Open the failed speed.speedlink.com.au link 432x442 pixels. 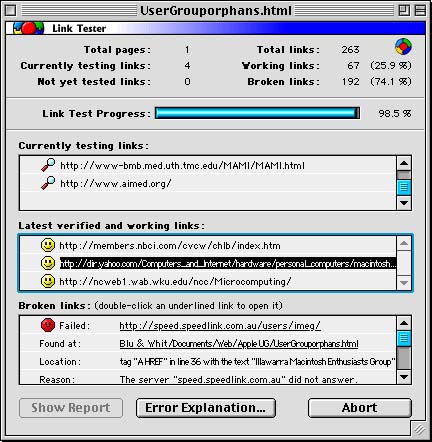[220, 326]
